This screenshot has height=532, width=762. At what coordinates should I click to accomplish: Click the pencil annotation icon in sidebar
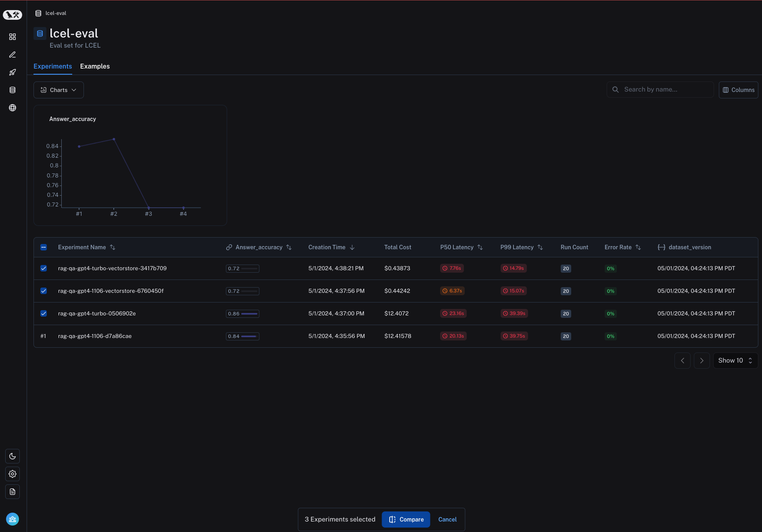tap(13, 54)
